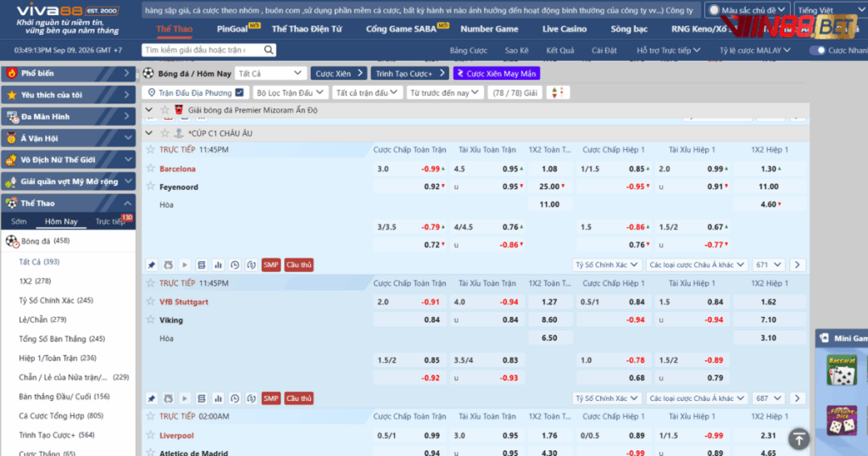
Task: Click the SMP button for the Barcelona match
Action: tap(270, 265)
